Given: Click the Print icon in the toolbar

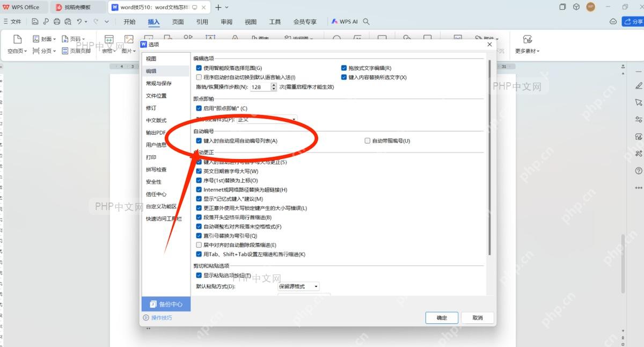Looking at the screenshot, I should (57, 21).
